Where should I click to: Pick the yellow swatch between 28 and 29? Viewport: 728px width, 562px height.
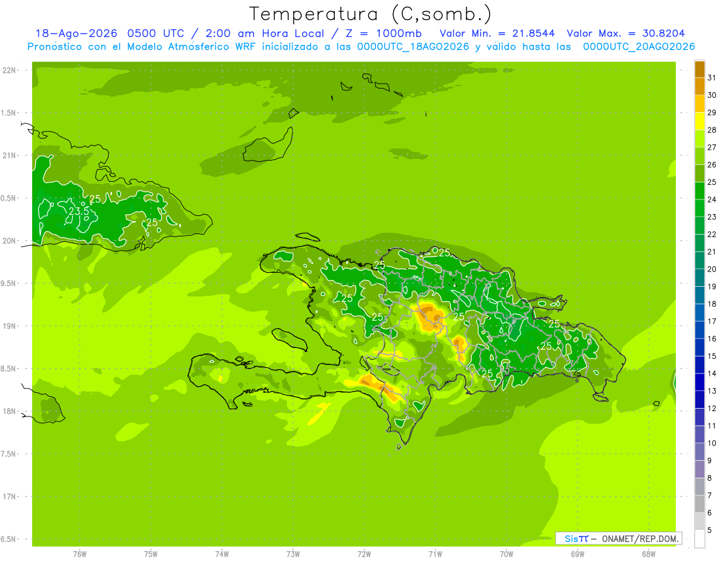click(x=699, y=121)
